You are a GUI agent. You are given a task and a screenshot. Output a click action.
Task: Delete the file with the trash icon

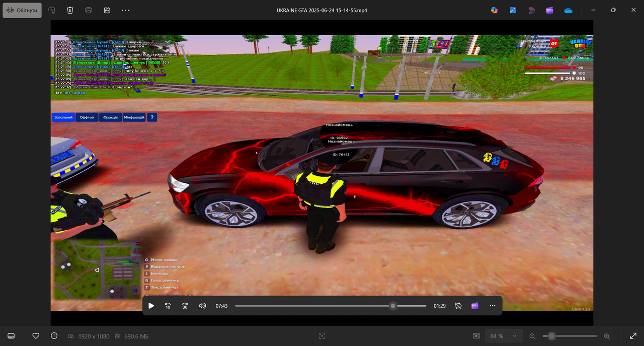click(x=70, y=10)
